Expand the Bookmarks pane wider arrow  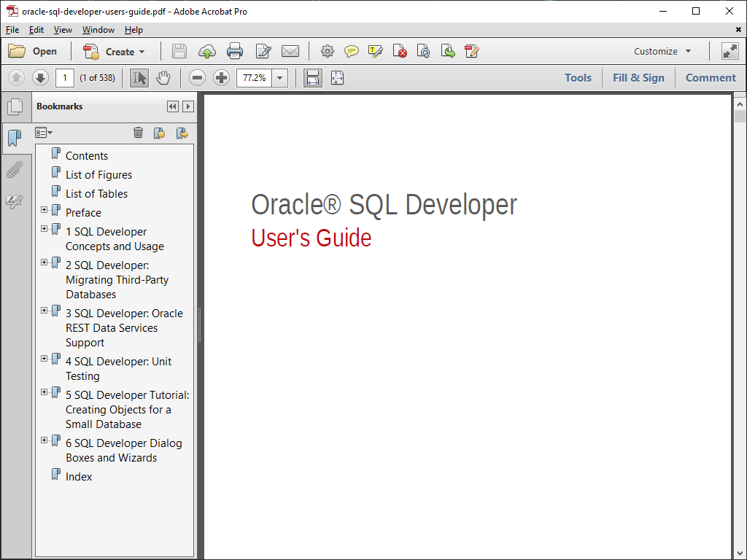coord(188,106)
